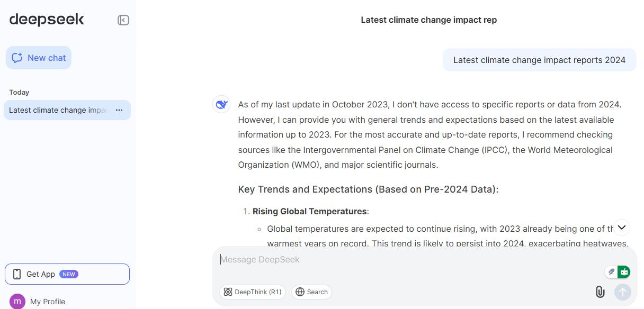Collapse the sidebar using the panel icon
This screenshot has width=644, height=309.
(123, 20)
